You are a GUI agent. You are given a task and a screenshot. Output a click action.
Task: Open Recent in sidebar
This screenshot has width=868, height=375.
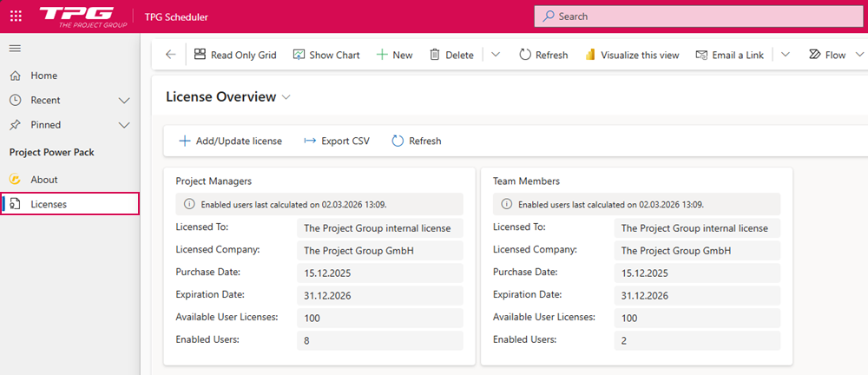tap(45, 100)
